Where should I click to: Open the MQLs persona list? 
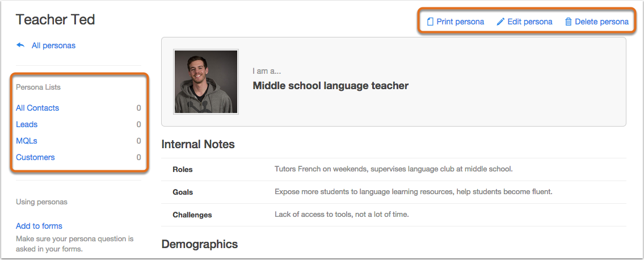(27, 141)
